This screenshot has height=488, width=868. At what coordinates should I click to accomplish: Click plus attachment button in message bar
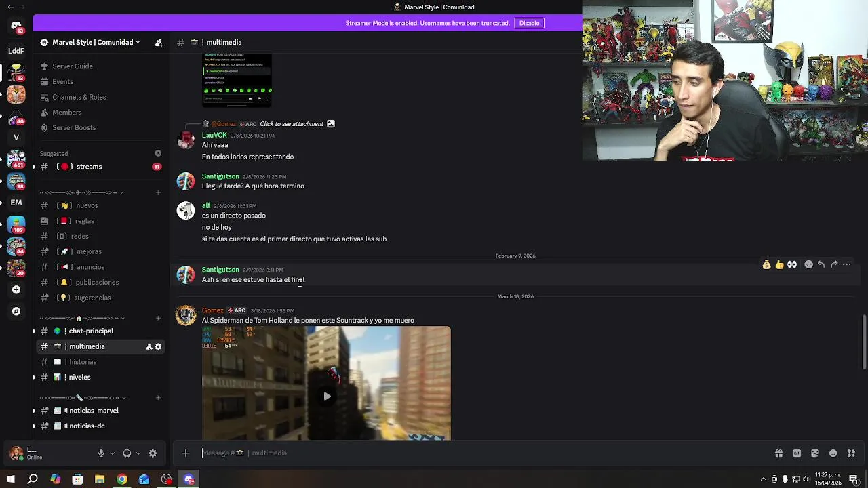click(x=186, y=453)
